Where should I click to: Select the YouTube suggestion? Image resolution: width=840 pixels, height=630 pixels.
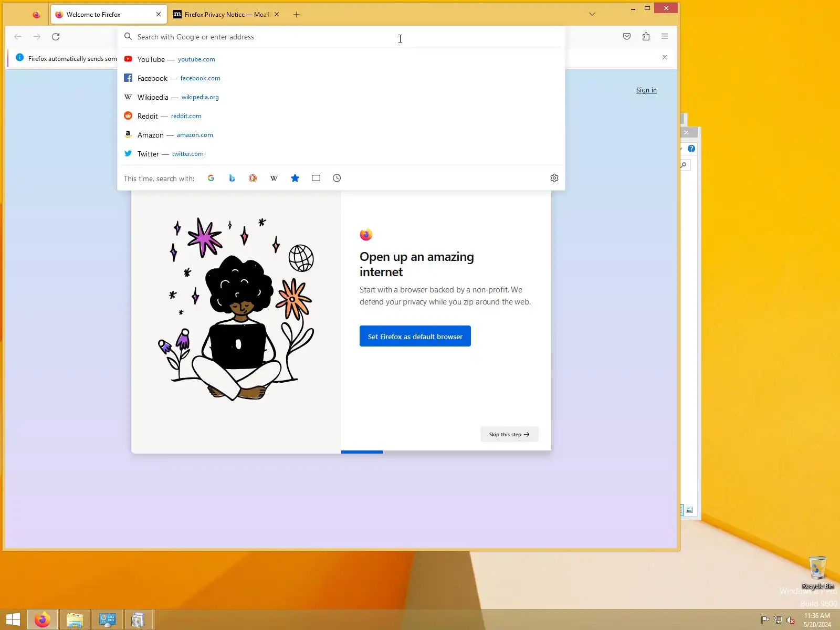tap(341, 59)
